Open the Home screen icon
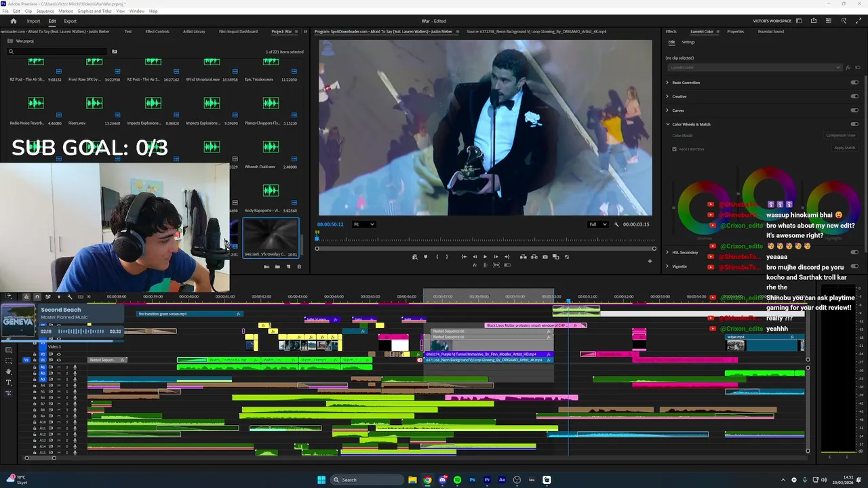This screenshot has width=868, height=488. click(x=13, y=21)
